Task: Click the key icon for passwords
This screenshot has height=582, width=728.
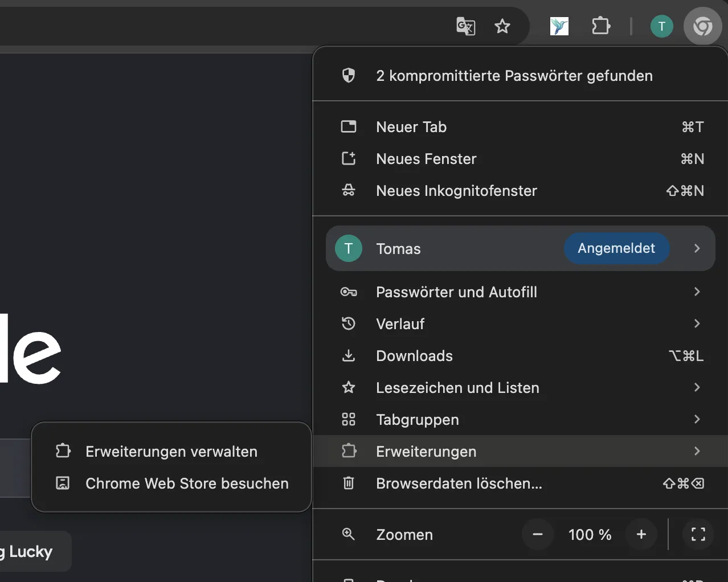Action: click(x=349, y=292)
